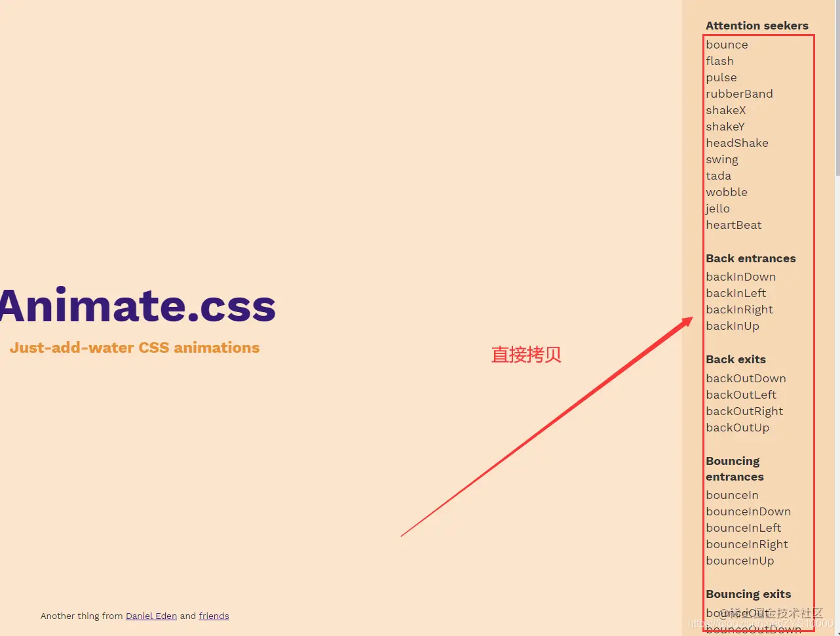The height and width of the screenshot is (636, 840).
Task: Choose the jello animation
Action: coord(717,209)
